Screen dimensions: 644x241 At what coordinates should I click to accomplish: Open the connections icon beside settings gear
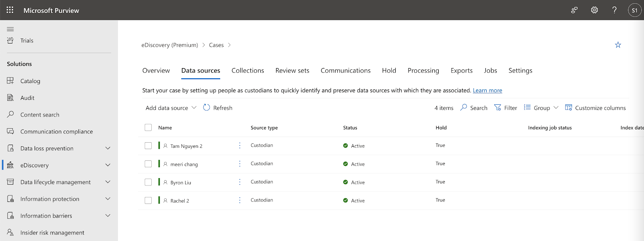coord(574,10)
